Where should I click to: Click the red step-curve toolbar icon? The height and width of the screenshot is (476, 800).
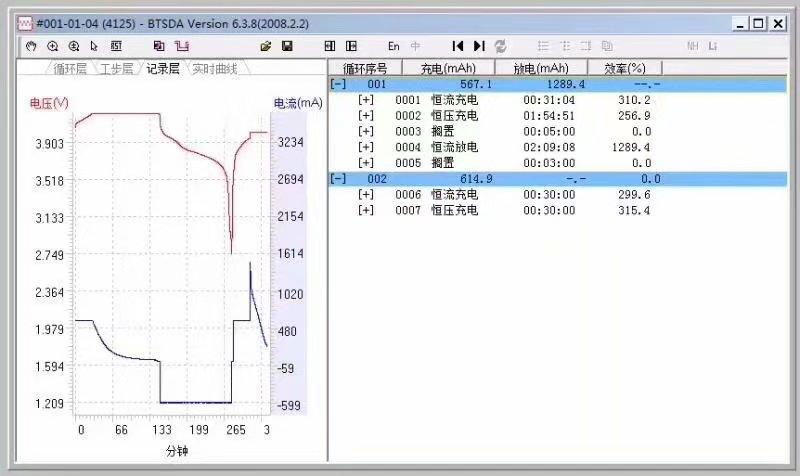(182, 46)
